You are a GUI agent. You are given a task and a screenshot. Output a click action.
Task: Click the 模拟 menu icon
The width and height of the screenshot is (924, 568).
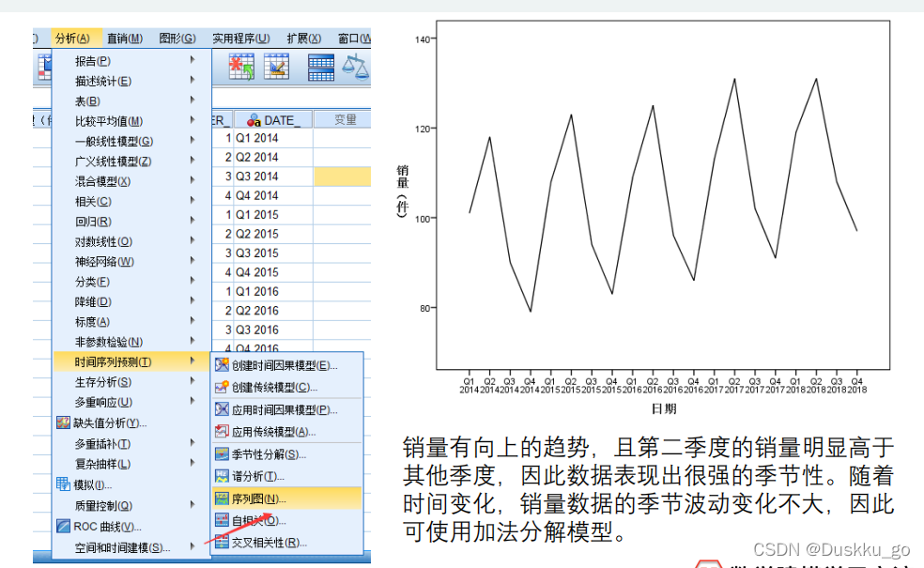coord(63,484)
